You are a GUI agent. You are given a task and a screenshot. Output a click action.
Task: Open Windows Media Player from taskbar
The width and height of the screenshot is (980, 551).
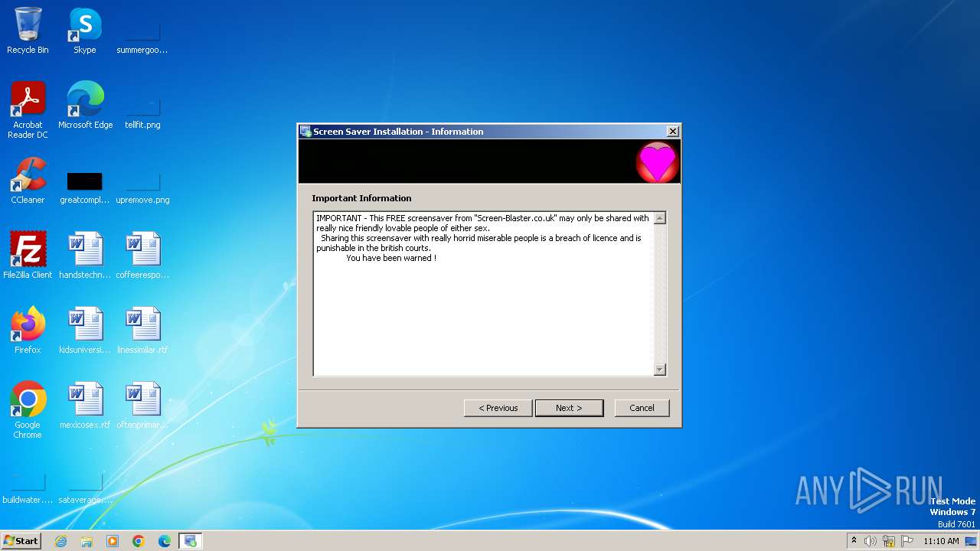(113, 541)
